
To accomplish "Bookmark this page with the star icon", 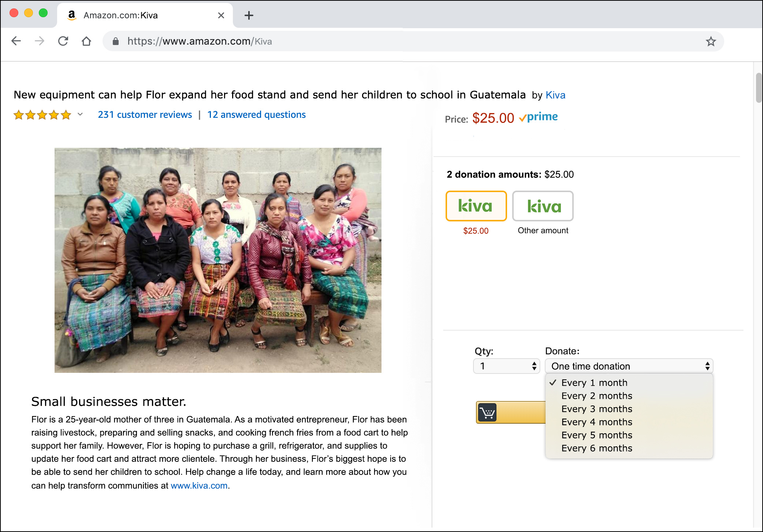I will tap(711, 41).
